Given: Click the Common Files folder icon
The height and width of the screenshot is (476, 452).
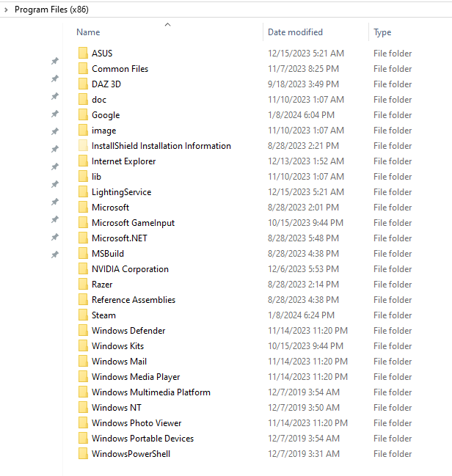Looking at the screenshot, I should point(83,68).
